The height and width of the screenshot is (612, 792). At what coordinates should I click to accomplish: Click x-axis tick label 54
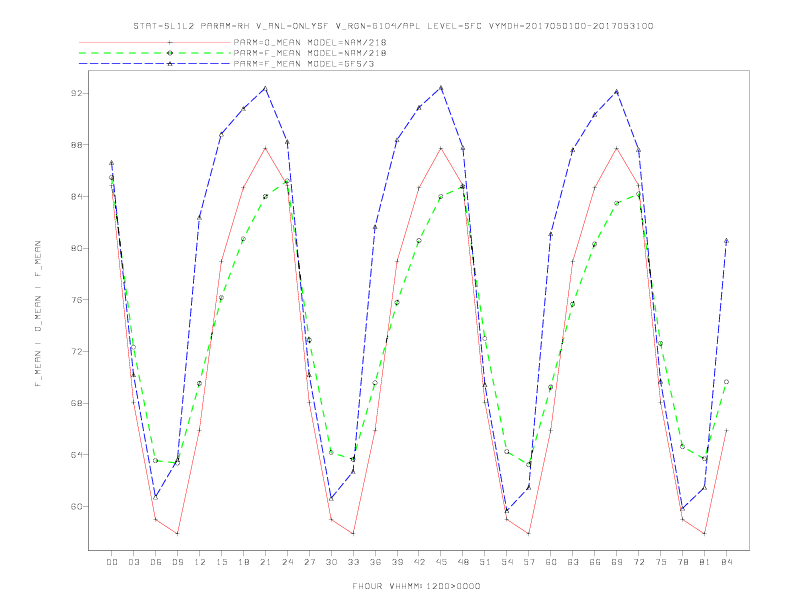tap(507, 562)
